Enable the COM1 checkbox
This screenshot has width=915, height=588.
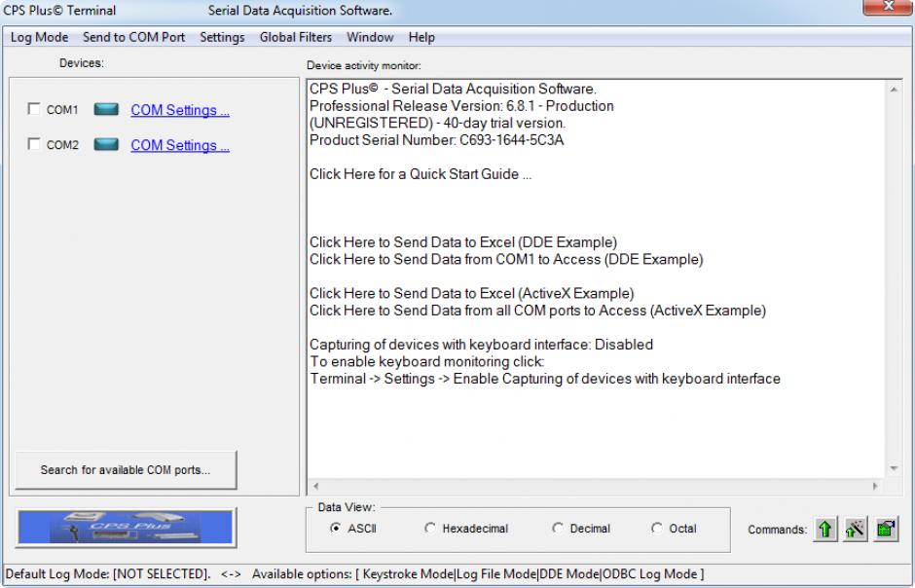[x=34, y=109]
